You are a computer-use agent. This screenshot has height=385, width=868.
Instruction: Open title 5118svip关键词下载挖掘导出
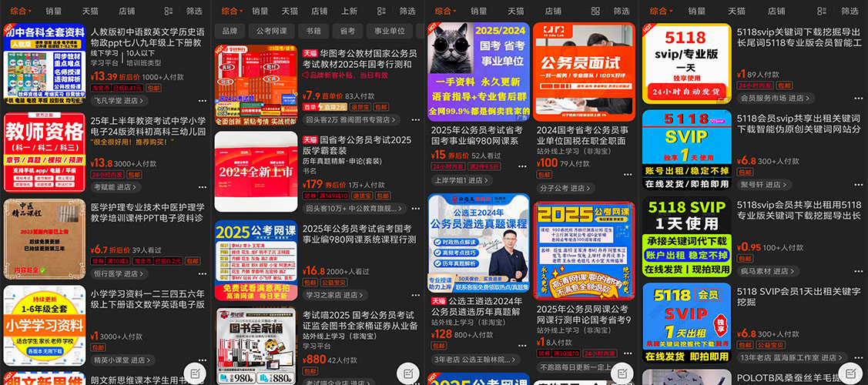coord(799,38)
